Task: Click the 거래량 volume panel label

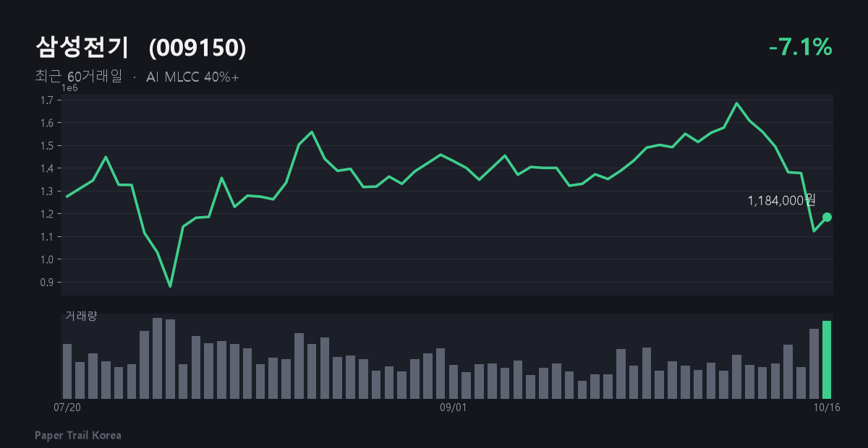Action: 81,316
